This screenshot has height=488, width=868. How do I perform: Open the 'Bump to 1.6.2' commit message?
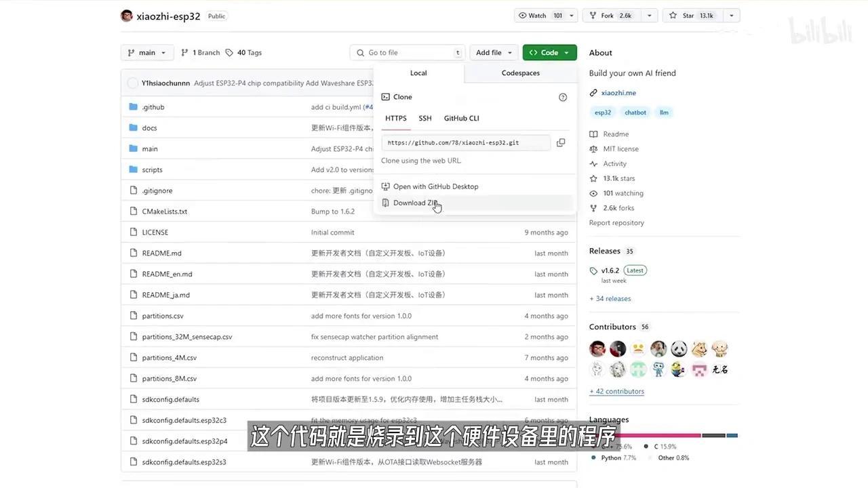coord(333,211)
